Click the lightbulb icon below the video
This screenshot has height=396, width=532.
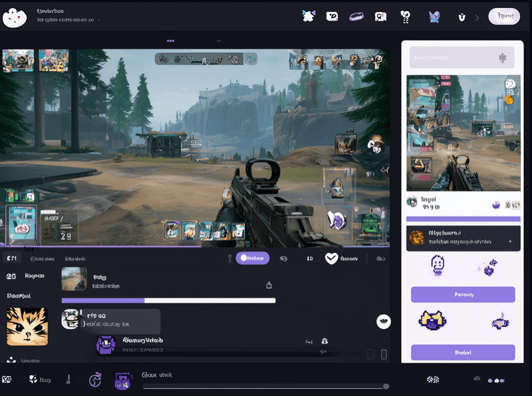[229, 258]
